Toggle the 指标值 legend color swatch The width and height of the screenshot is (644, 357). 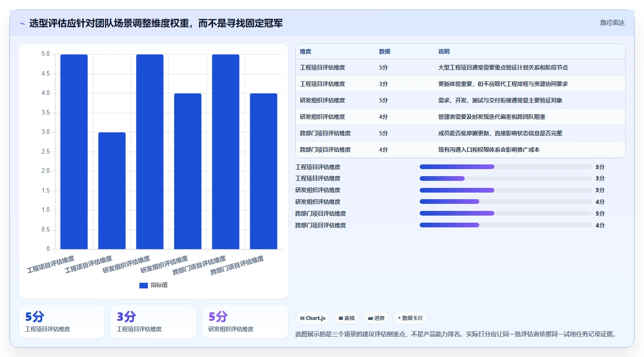(144, 286)
